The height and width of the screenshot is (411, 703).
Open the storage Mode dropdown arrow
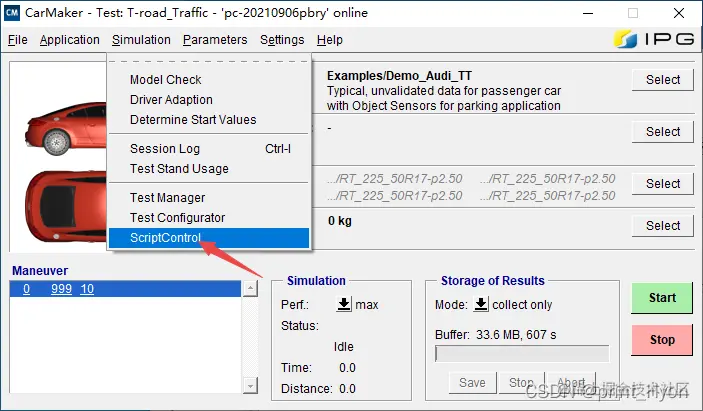(481, 304)
